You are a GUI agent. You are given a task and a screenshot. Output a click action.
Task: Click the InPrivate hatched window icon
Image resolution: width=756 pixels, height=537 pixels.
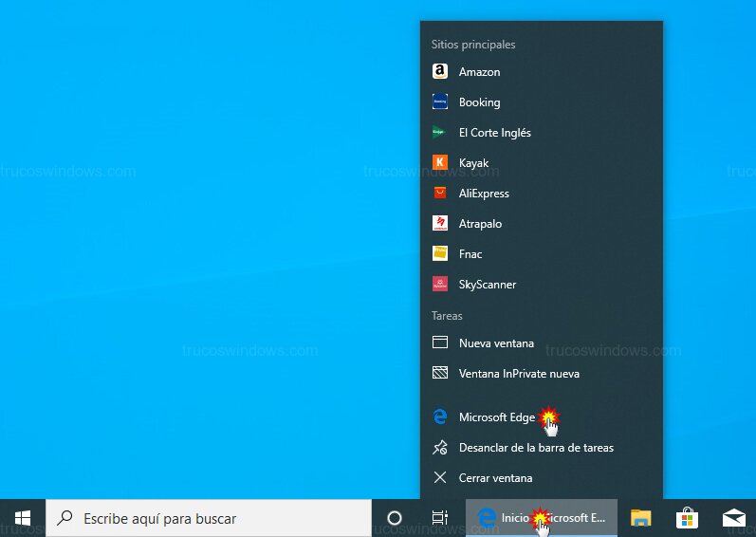click(x=440, y=373)
